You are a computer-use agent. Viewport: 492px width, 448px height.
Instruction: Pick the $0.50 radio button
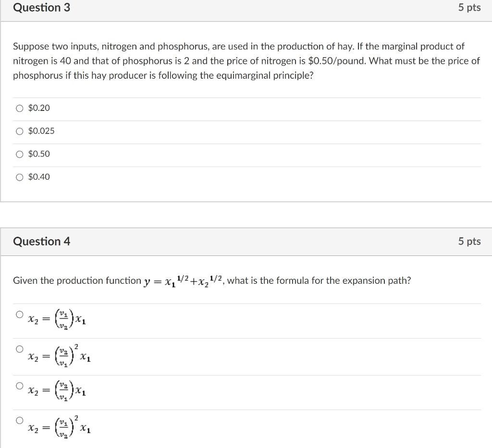(x=19, y=154)
